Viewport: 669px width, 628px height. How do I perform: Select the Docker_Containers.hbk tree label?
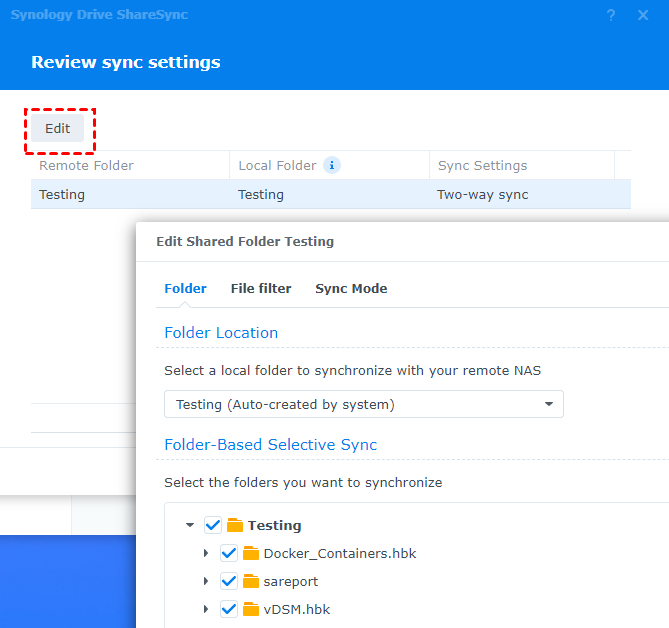[x=340, y=553]
